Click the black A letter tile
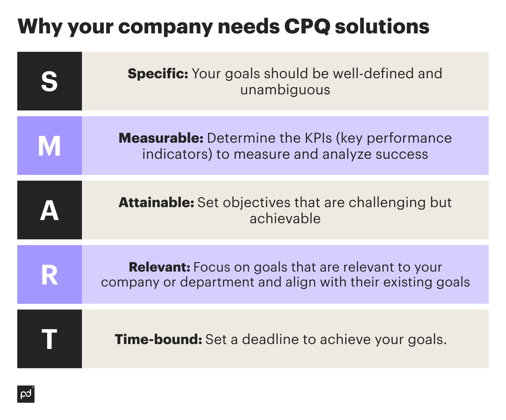Screen dimensions: 506x420 [x=49, y=210]
